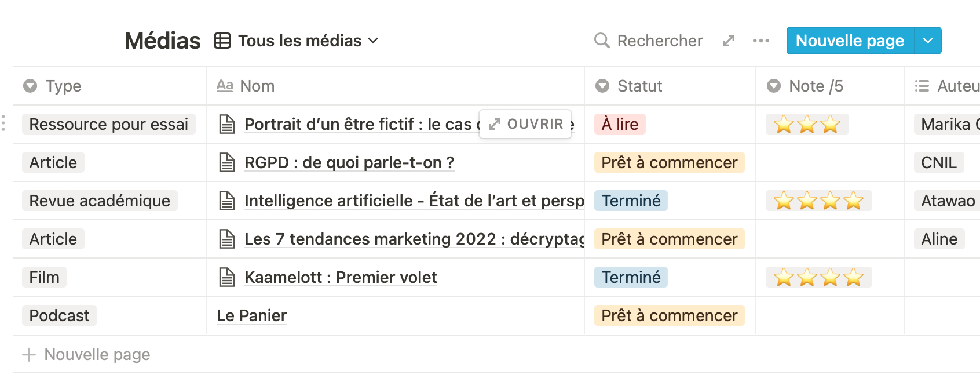Select the red À lire status tag
The width and height of the screenshot is (980, 378).
(620, 124)
